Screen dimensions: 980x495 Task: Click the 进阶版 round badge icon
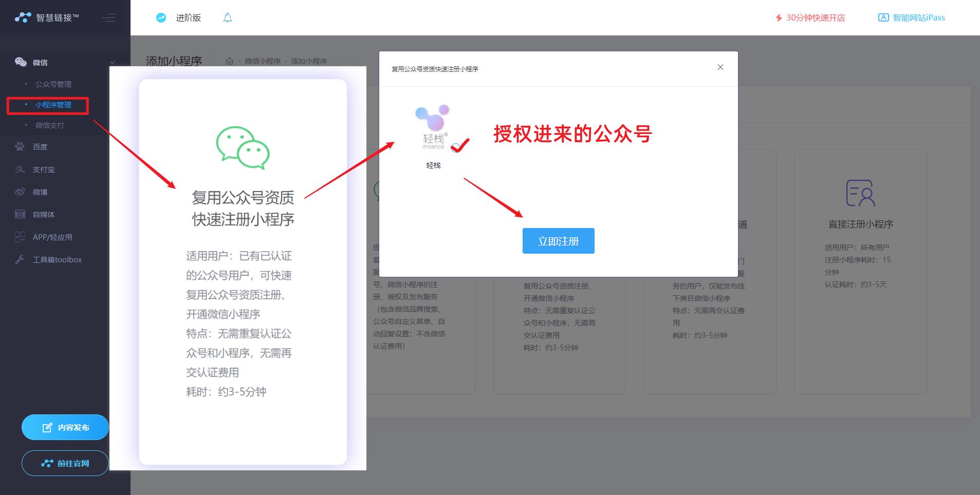click(x=161, y=17)
